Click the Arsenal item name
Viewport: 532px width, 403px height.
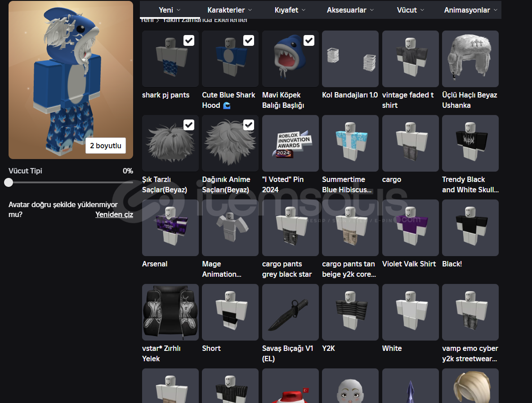pyautogui.click(x=155, y=264)
